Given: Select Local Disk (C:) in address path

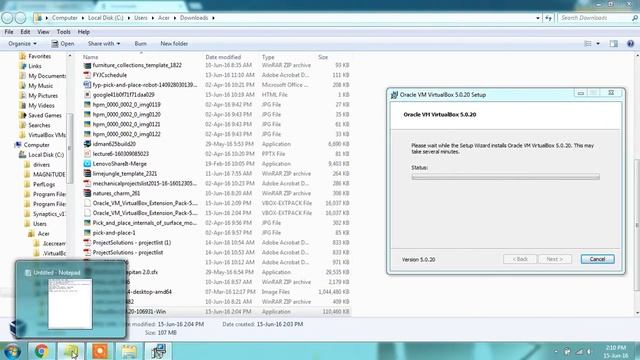Looking at the screenshot, I should (105, 18).
